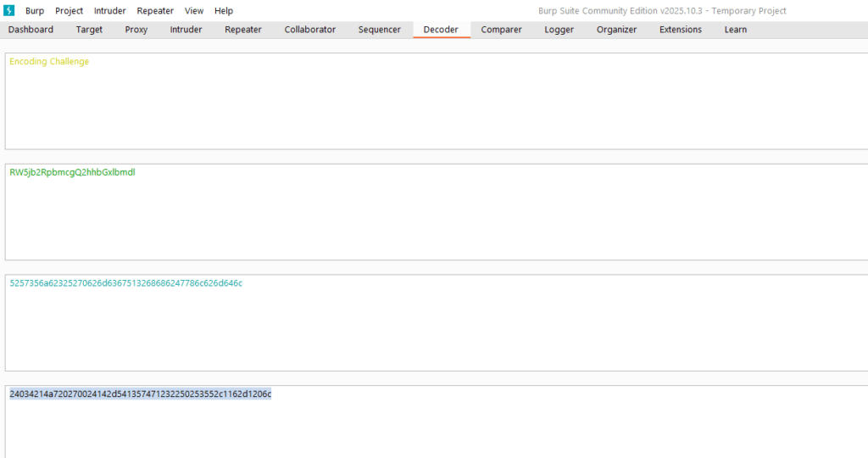Image resolution: width=868 pixels, height=458 pixels.
Task: Open the Intruder menu in menu bar
Action: (x=109, y=10)
